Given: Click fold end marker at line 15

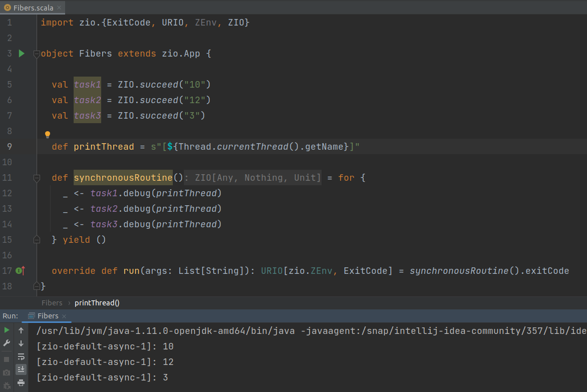Looking at the screenshot, I should (37, 240).
